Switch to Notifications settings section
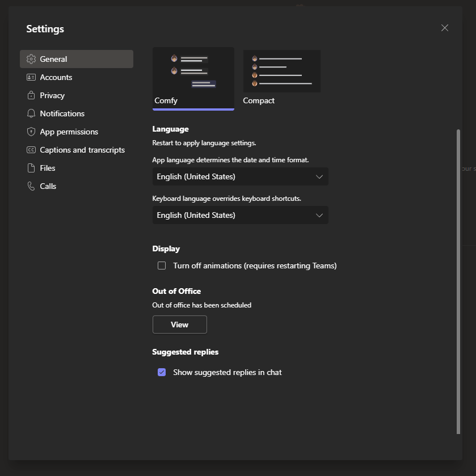 (62, 113)
